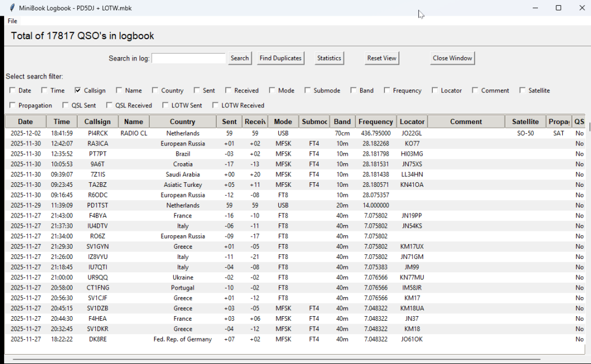The height and width of the screenshot is (364, 591).
Task: Tick the Country filter checkbox
Action: (155, 91)
